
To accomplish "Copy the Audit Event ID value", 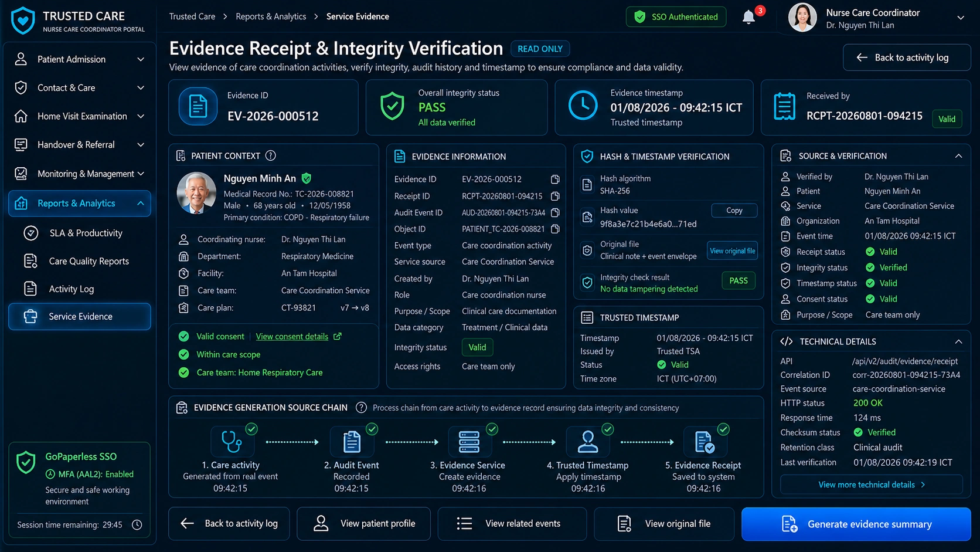I will click(x=555, y=212).
